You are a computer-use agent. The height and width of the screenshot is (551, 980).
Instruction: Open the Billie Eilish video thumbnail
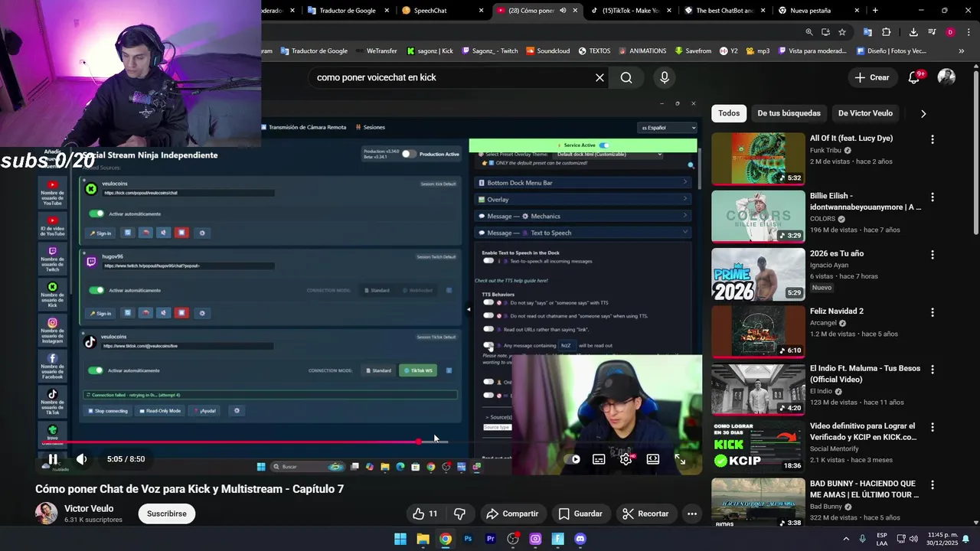(758, 217)
